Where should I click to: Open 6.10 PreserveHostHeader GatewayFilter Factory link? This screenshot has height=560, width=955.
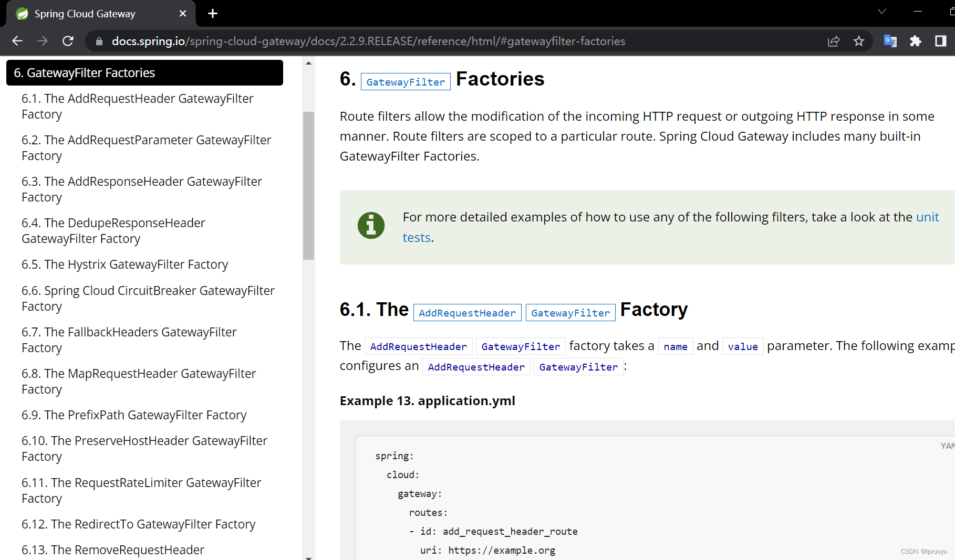click(x=144, y=449)
